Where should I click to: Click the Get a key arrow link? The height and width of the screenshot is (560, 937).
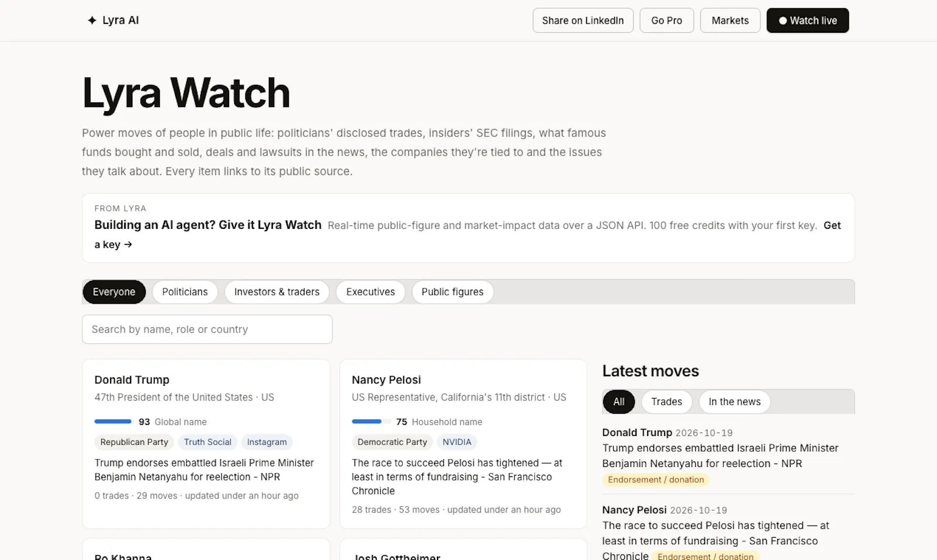114,245
